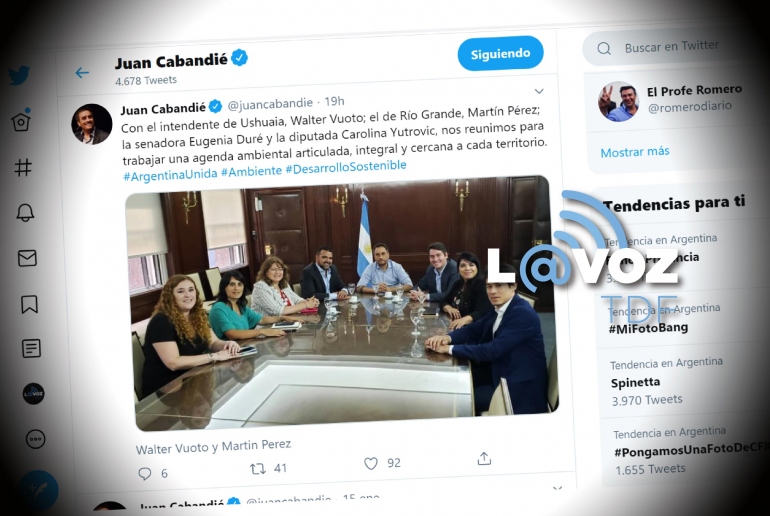Open the Mostrar más link

634,152
